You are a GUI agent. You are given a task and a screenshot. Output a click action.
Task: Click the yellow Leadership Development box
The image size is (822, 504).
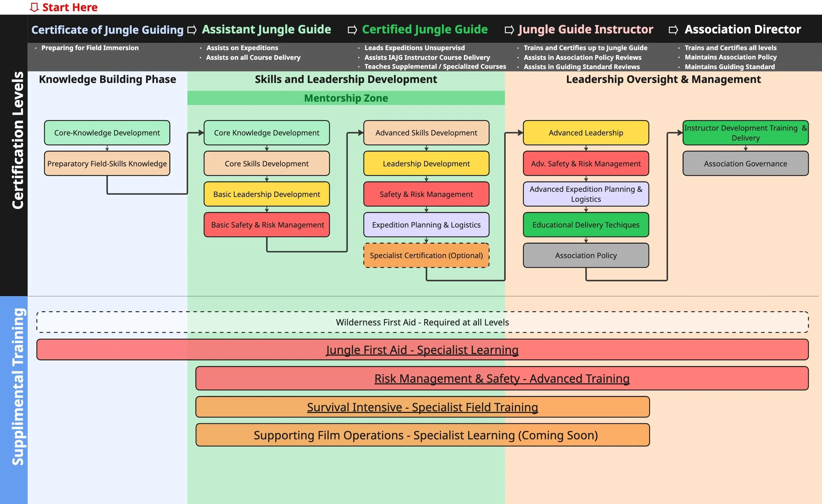(426, 163)
